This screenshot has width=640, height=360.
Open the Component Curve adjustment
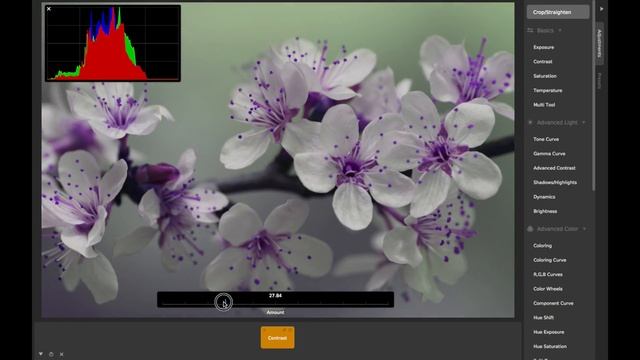(553, 303)
